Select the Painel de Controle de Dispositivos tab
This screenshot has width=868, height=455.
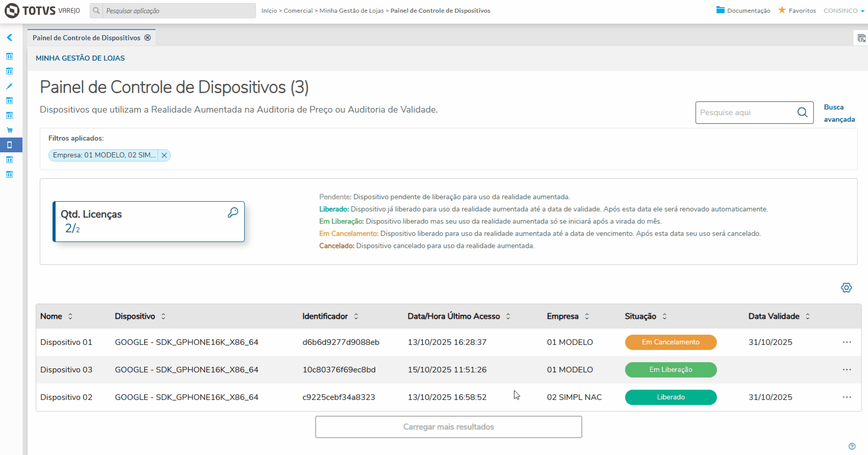pyautogui.click(x=87, y=38)
